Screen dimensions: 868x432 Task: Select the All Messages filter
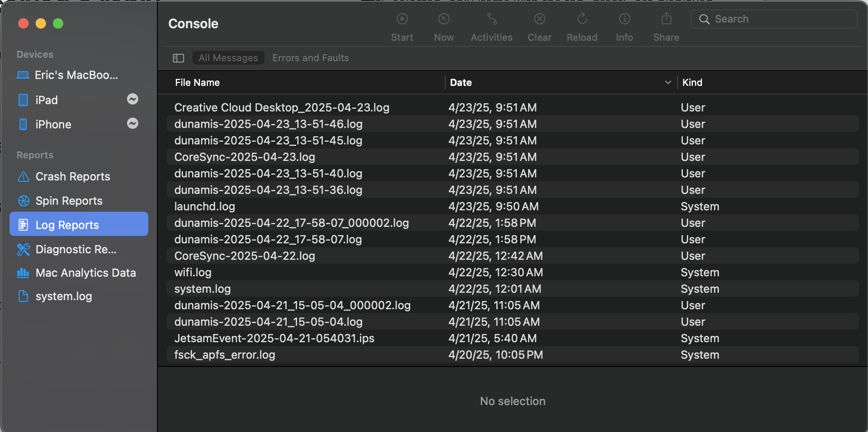pos(228,58)
